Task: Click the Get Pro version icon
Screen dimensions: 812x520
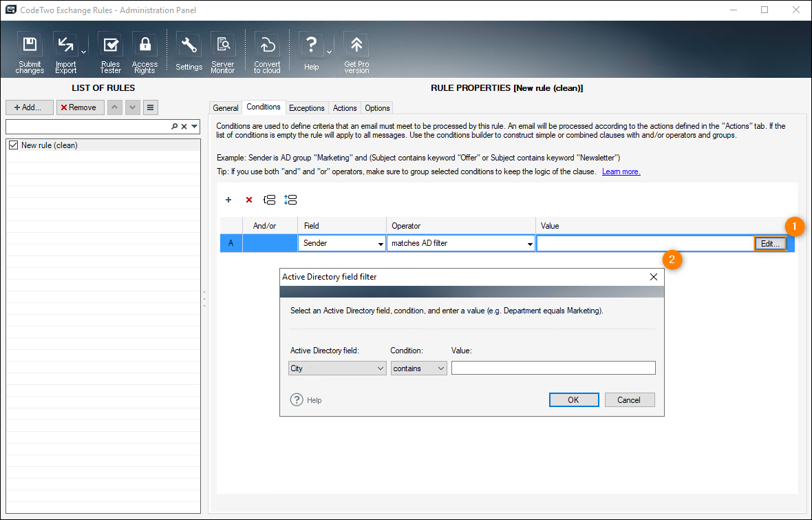Action: [x=357, y=52]
